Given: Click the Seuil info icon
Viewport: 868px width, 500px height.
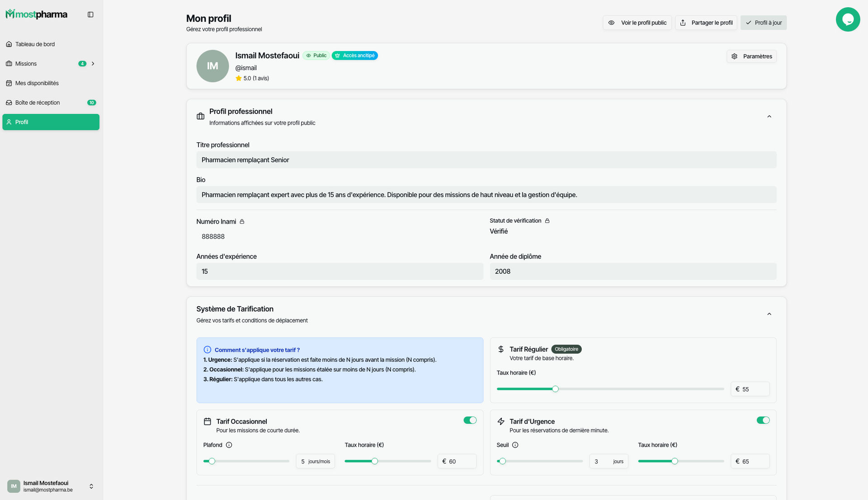Looking at the screenshot, I should pos(515,445).
